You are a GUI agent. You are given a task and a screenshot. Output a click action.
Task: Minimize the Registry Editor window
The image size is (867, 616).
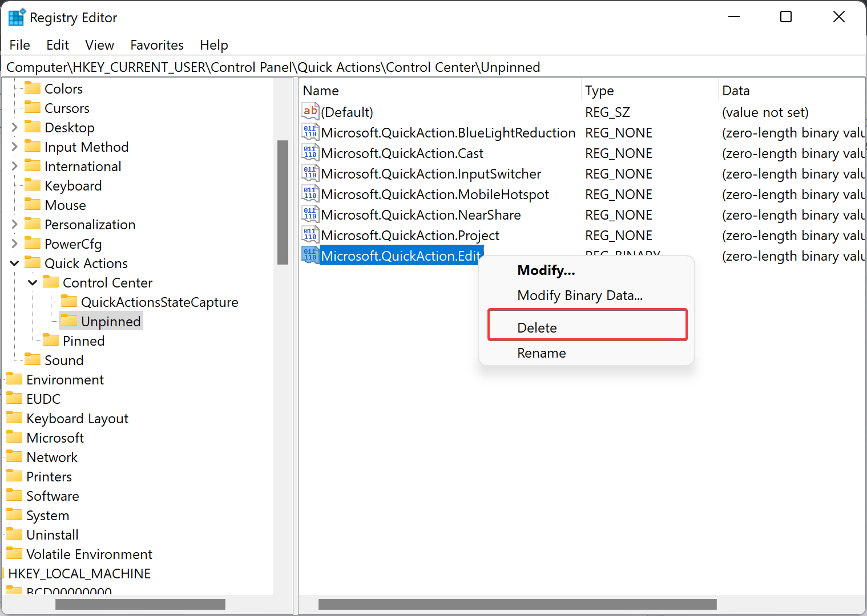click(x=734, y=17)
